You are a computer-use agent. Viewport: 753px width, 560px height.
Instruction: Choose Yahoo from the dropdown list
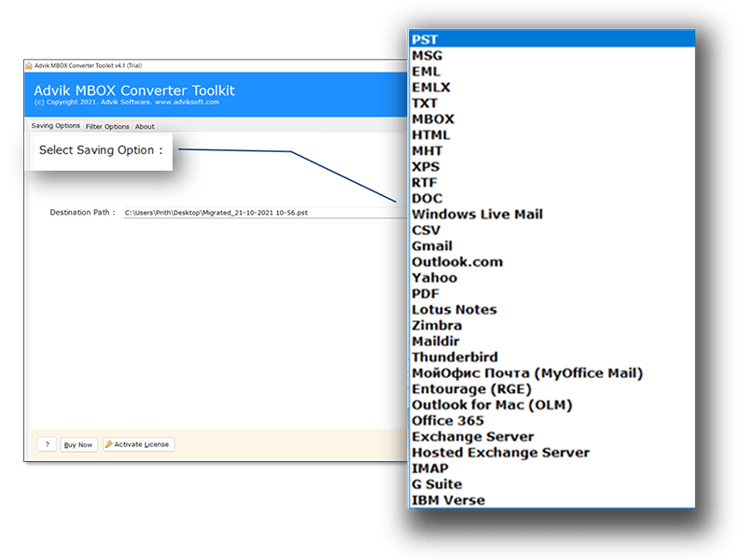coord(552,277)
